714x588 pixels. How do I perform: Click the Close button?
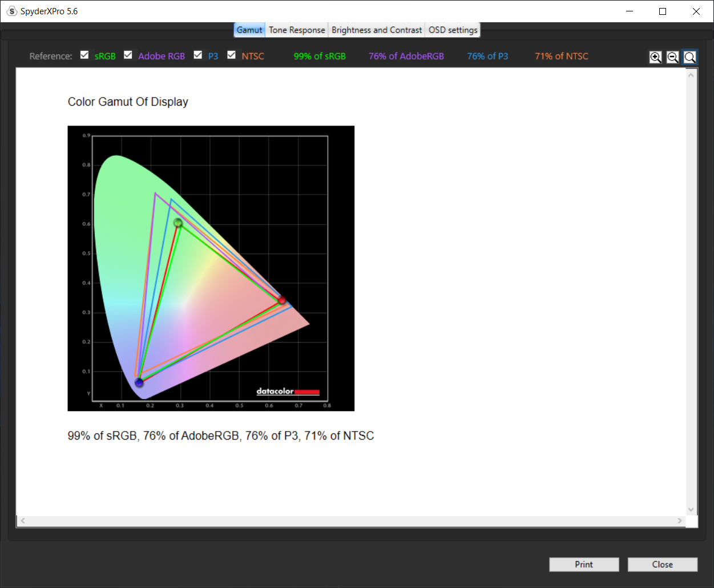point(663,565)
